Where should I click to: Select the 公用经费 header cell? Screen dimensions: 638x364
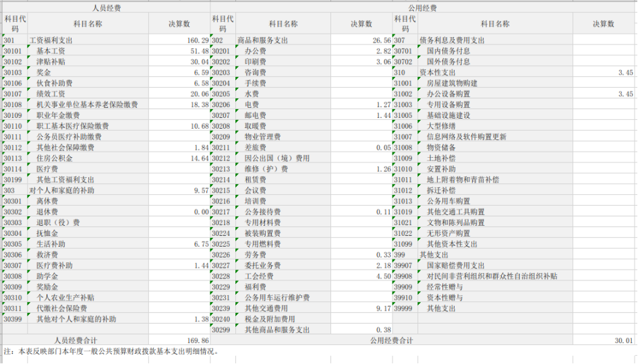422,8
